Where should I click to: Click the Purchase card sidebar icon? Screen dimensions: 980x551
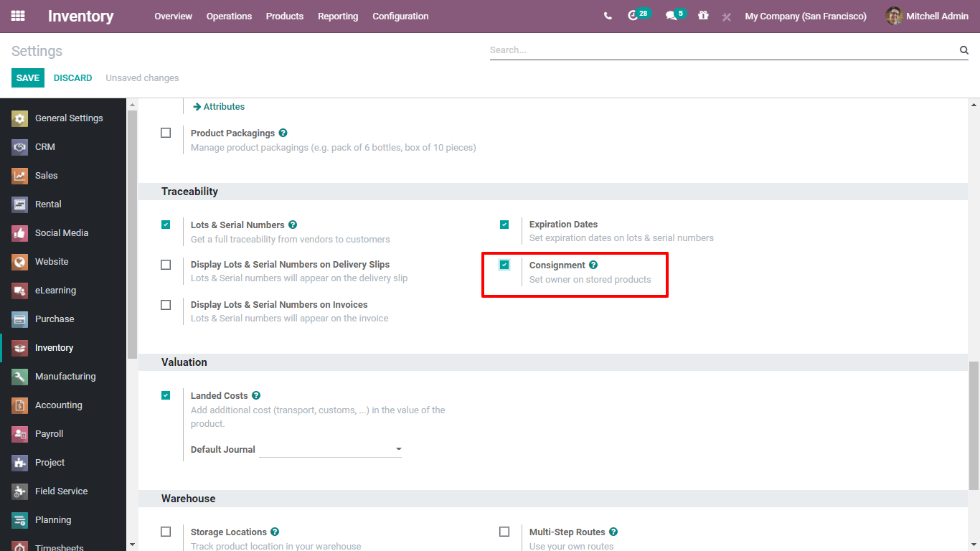20,319
